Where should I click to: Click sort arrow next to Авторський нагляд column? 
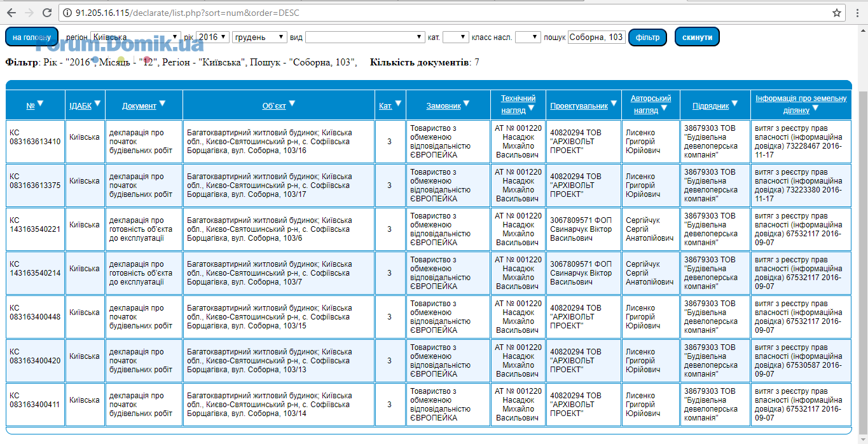pyautogui.click(x=664, y=108)
